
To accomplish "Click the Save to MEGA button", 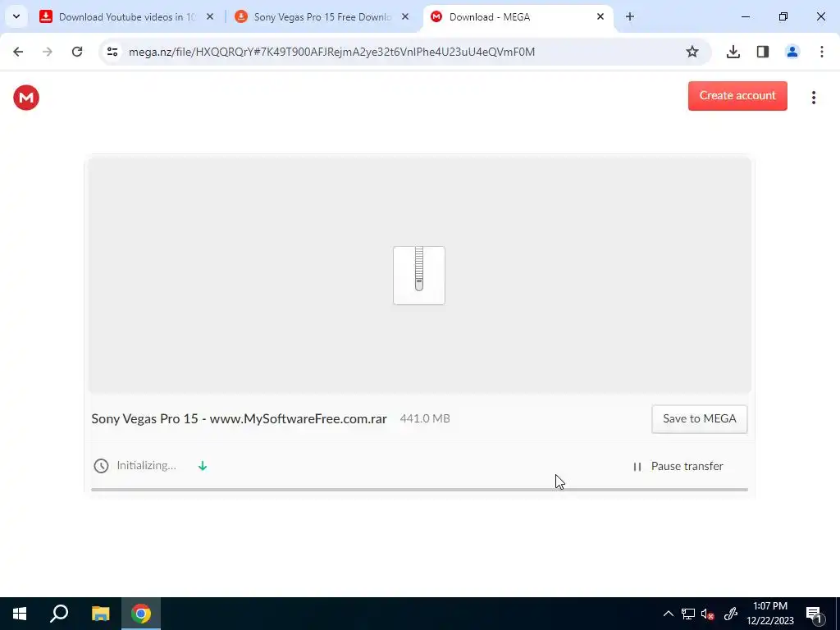I will (699, 419).
